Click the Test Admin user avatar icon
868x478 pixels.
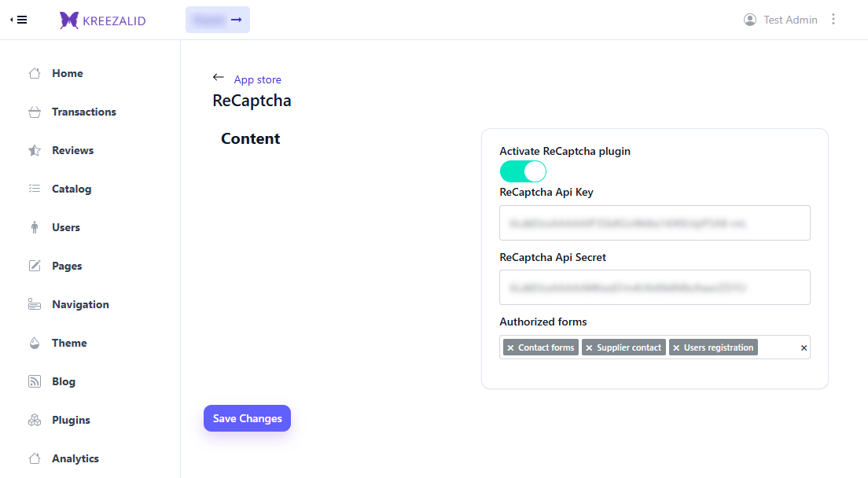[749, 20]
